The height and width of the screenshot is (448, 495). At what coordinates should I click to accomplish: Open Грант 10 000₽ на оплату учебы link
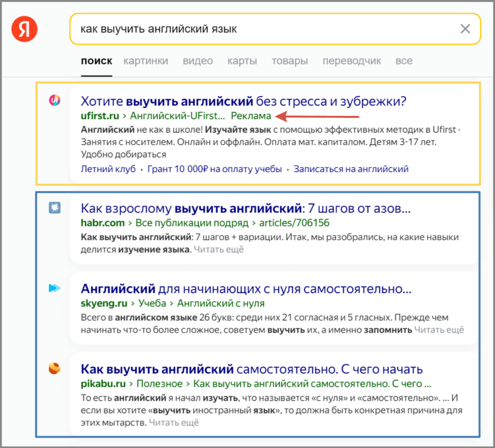tap(215, 169)
